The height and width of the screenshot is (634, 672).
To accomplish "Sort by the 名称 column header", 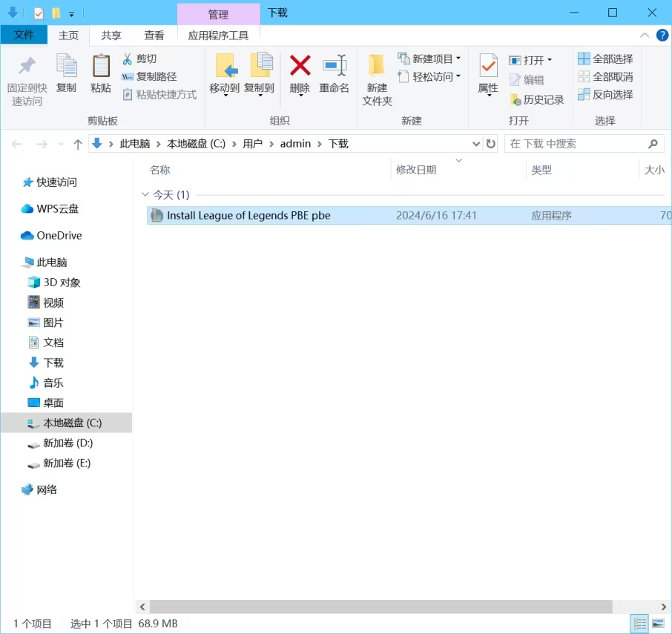I will click(160, 170).
